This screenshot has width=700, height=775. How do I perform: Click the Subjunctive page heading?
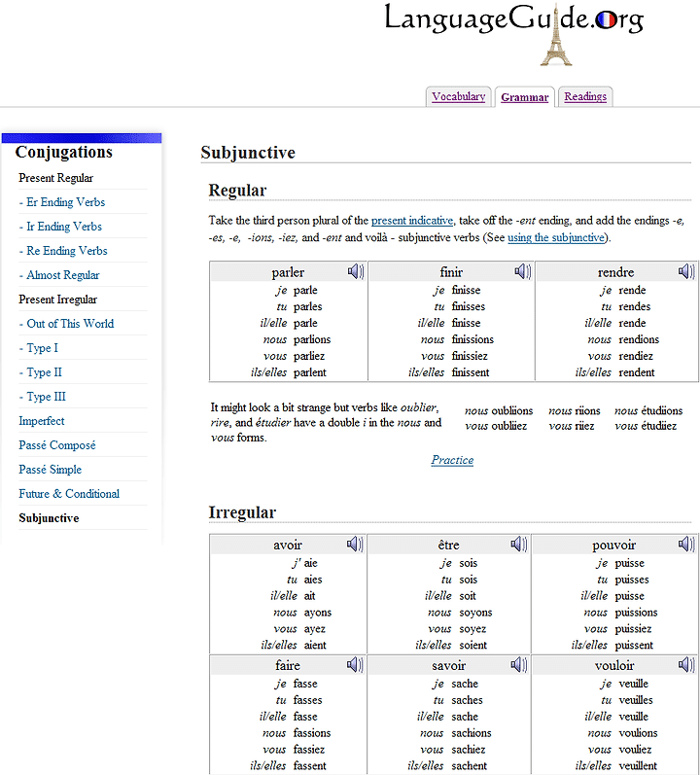coord(248,153)
